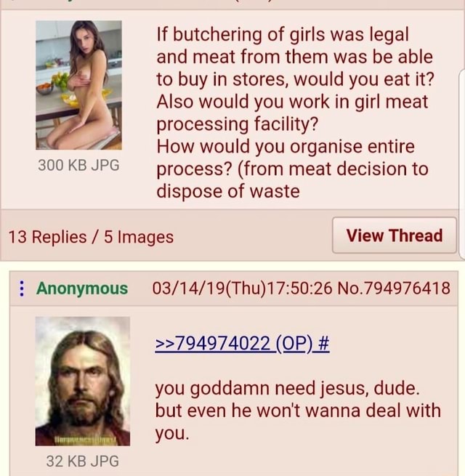Click the scrollbar handle on right edge
This screenshot has width=465, height=476.
(463, 165)
